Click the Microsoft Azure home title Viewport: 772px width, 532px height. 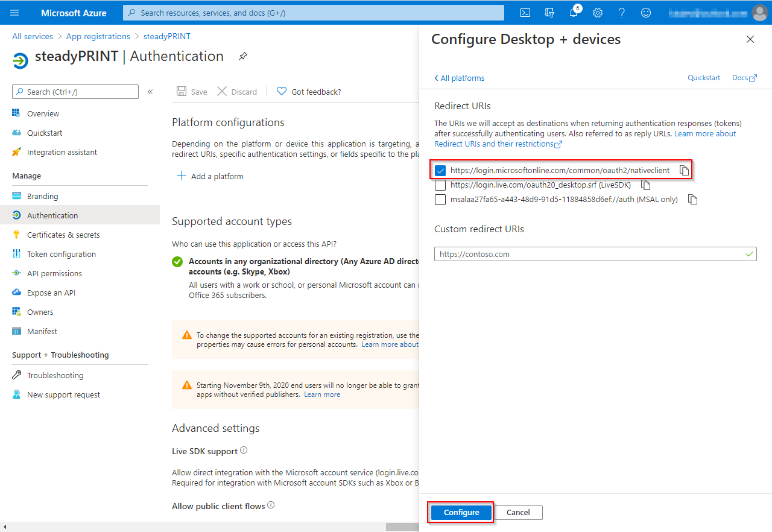click(74, 13)
